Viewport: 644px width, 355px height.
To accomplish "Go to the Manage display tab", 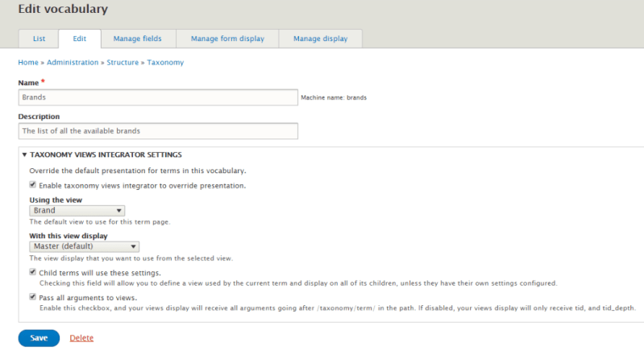I will tap(320, 39).
